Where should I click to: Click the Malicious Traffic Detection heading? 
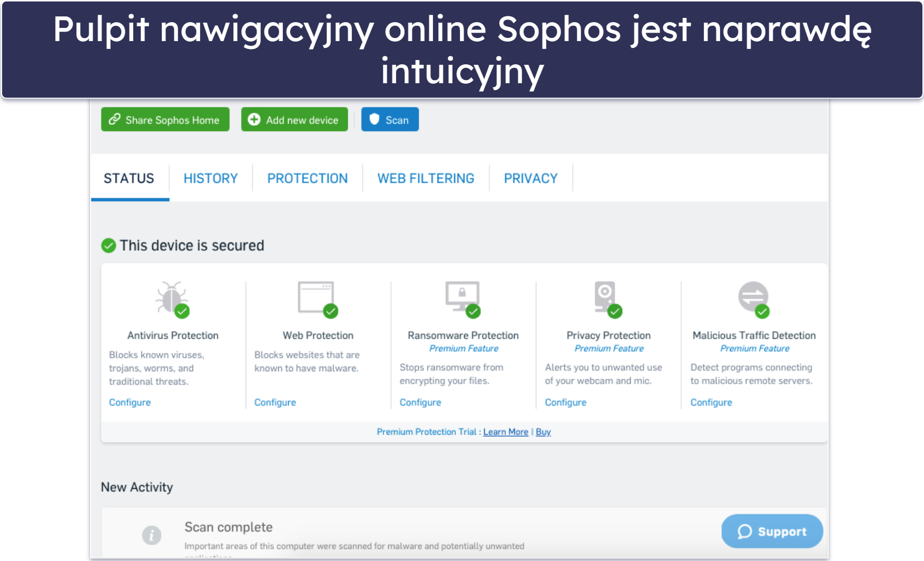(754, 336)
